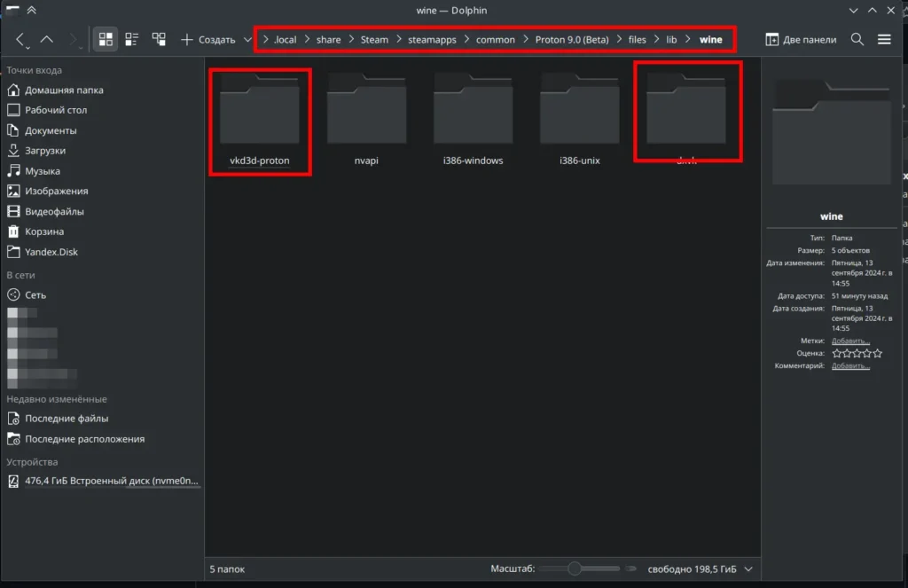Open Домашняя папка in sidebar
This screenshot has width=908, height=588.
pos(103,90)
